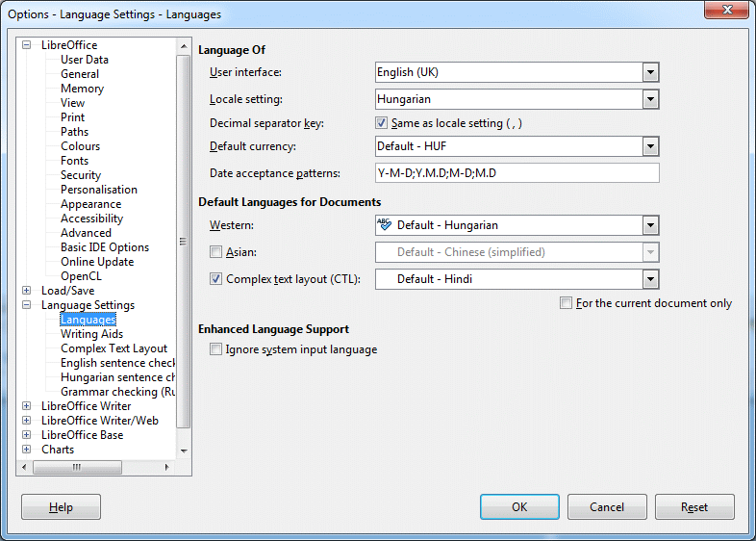Open the Locale setting dropdown
The width and height of the screenshot is (756, 541).
tap(650, 99)
